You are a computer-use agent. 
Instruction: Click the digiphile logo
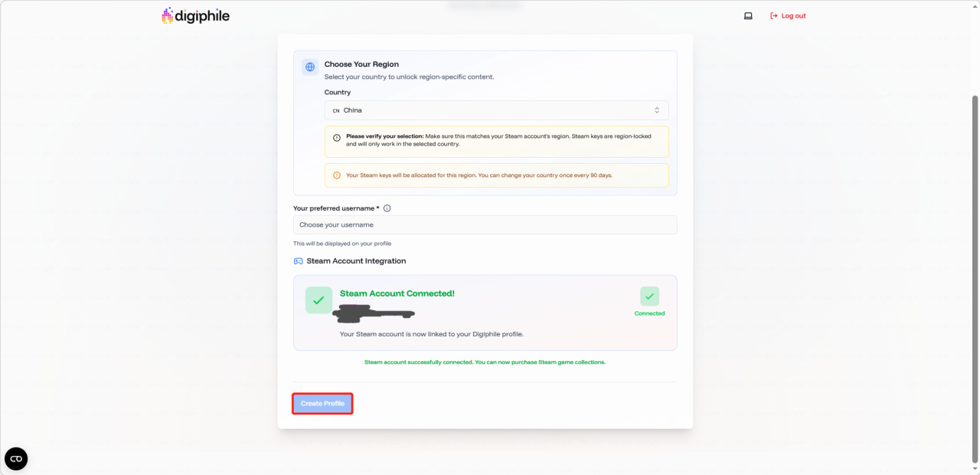[x=196, y=15]
